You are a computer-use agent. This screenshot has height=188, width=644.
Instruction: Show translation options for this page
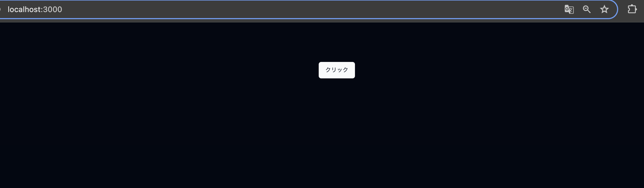569,10
